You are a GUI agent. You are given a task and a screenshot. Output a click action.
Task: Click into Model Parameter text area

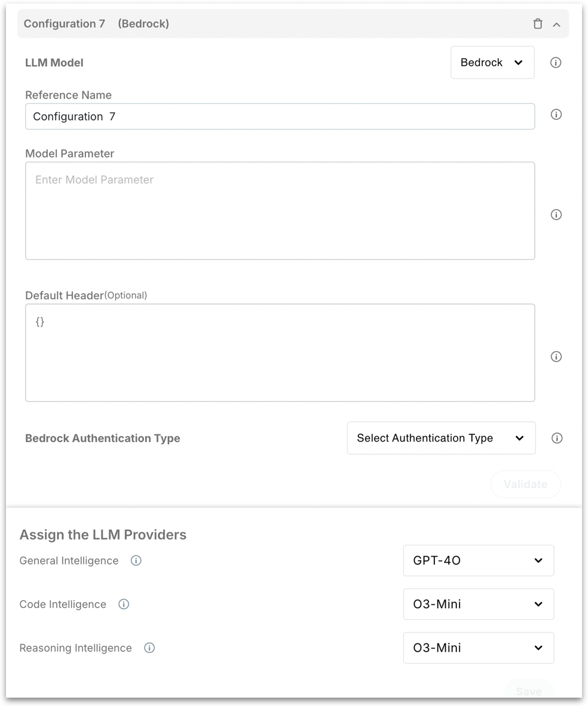coord(280,211)
